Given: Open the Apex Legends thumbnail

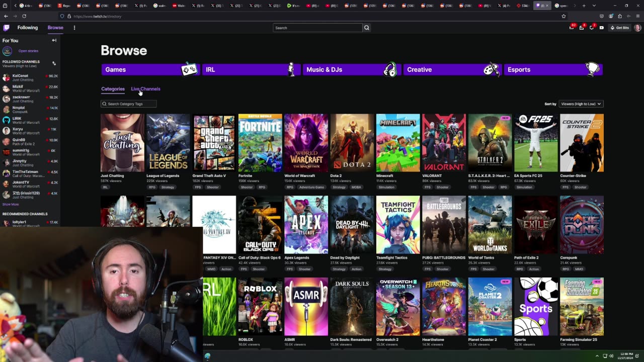Looking at the screenshot, I should tap(306, 225).
